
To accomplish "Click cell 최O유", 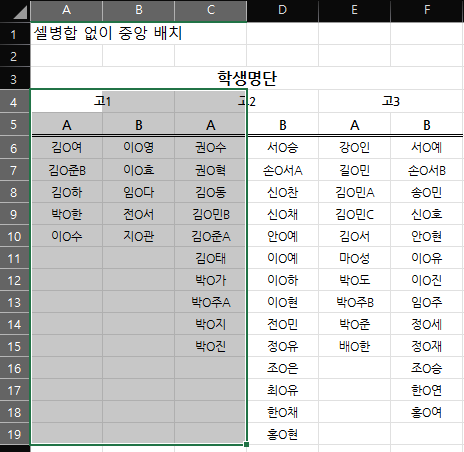I will (x=282, y=390).
